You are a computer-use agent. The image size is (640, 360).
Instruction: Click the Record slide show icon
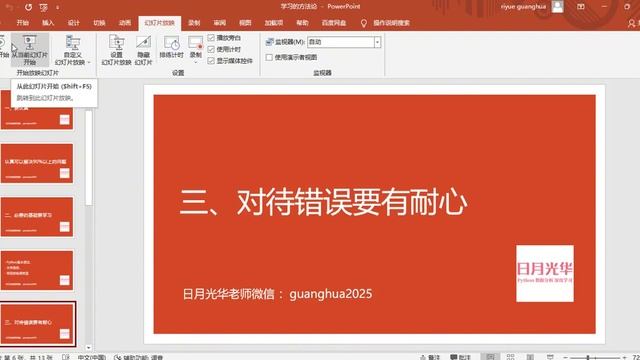196,42
